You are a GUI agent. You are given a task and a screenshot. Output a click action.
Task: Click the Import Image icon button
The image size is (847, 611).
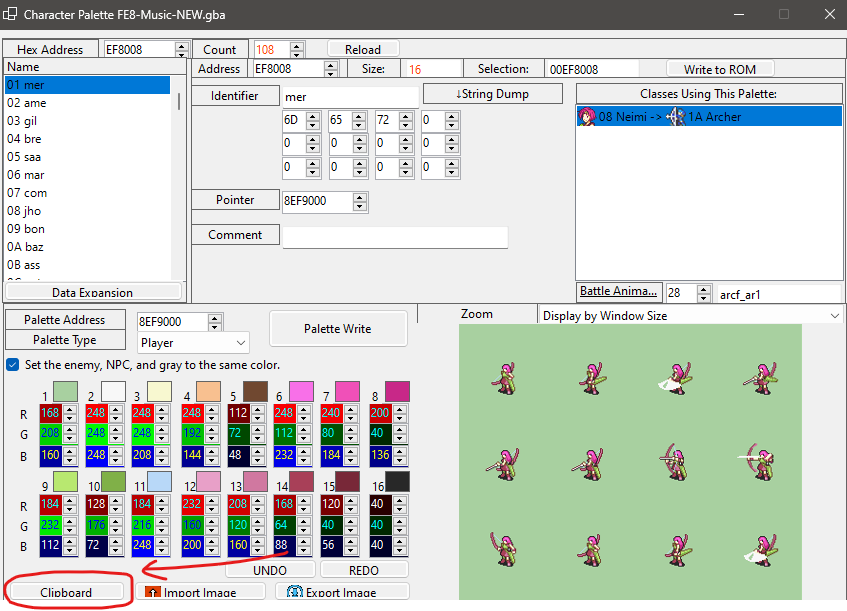coord(152,592)
